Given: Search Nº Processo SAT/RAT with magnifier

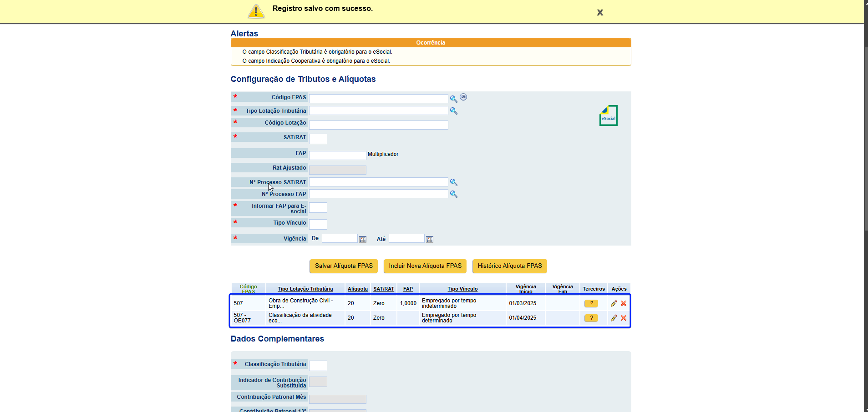Looking at the screenshot, I should [453, 182].
